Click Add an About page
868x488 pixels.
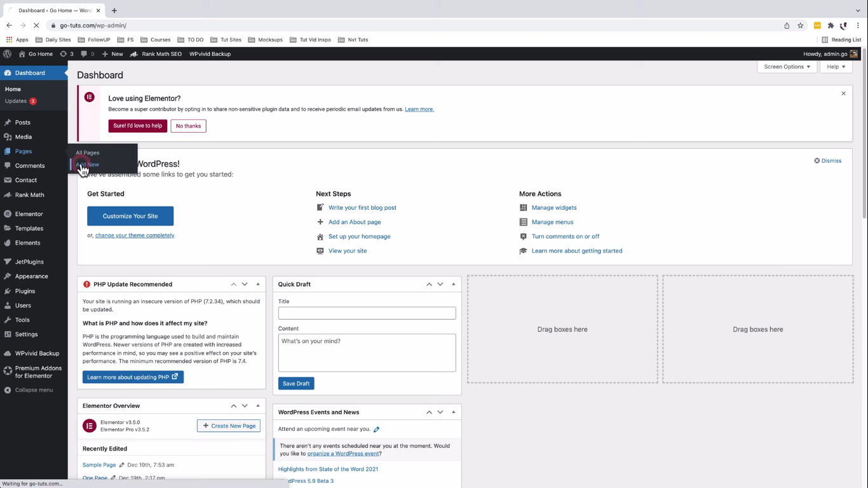point(355,222)
